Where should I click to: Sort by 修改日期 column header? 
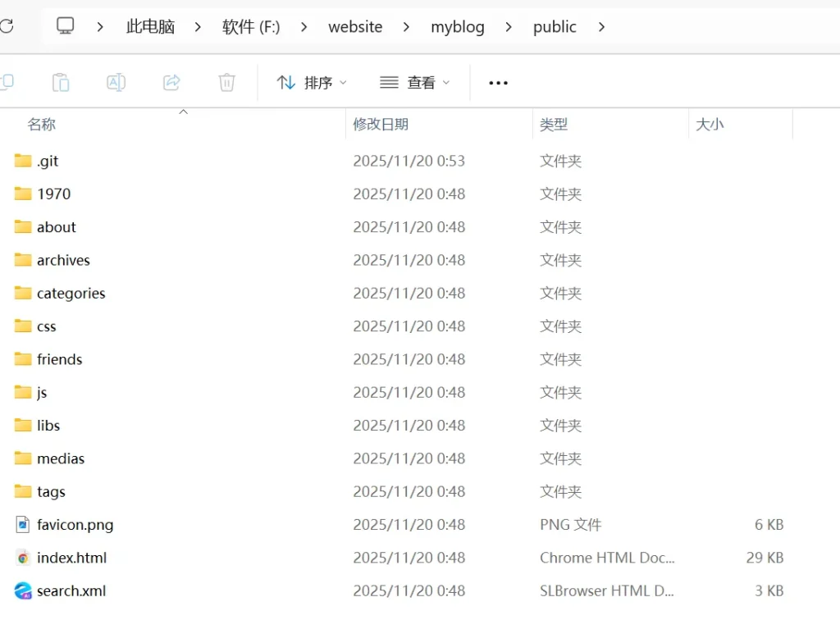381,125
